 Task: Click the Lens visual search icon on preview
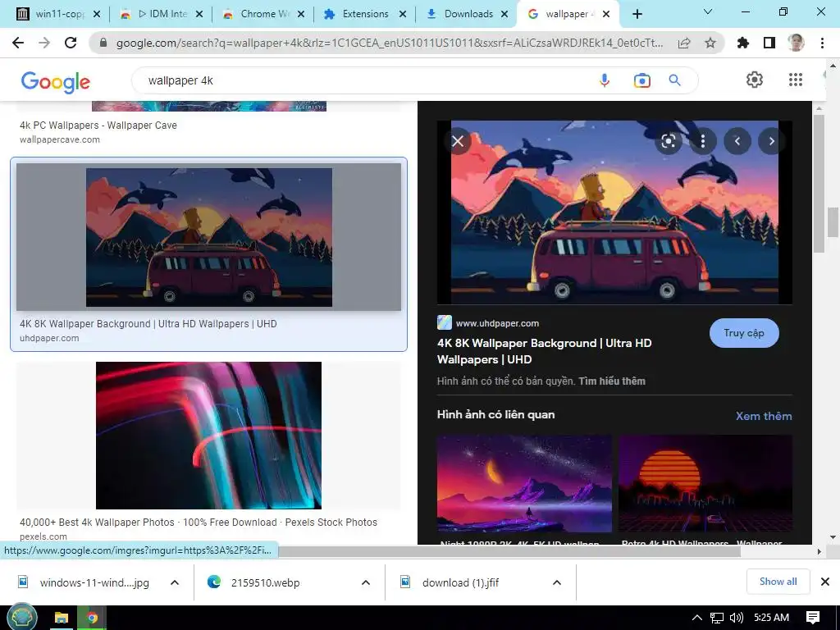click(668, 141)
